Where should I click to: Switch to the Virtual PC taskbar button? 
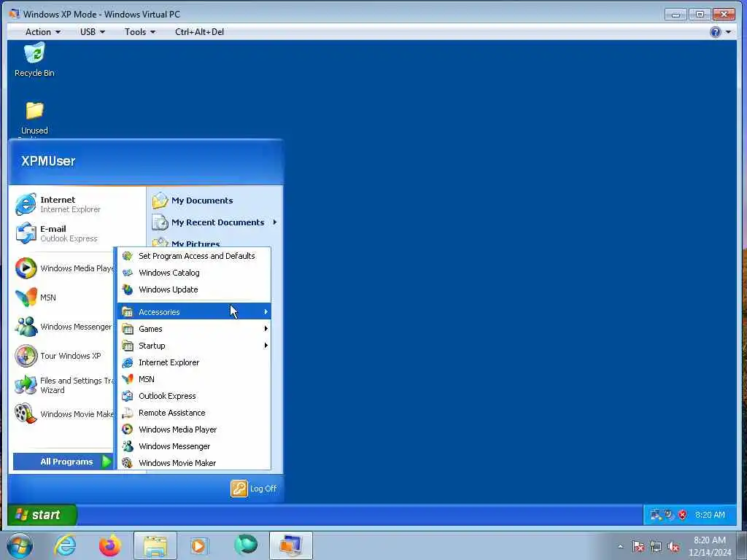click(290, 545)
